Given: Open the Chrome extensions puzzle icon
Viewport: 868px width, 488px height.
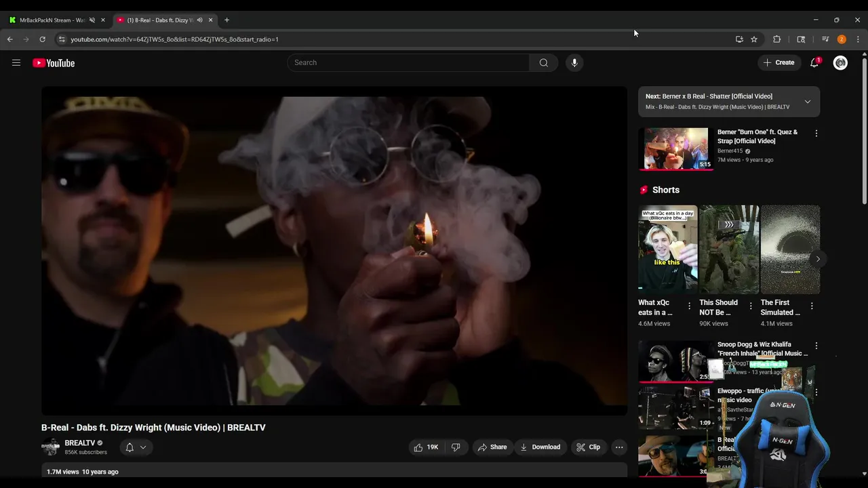Looking at the screenshot, I should coord(777,39).
